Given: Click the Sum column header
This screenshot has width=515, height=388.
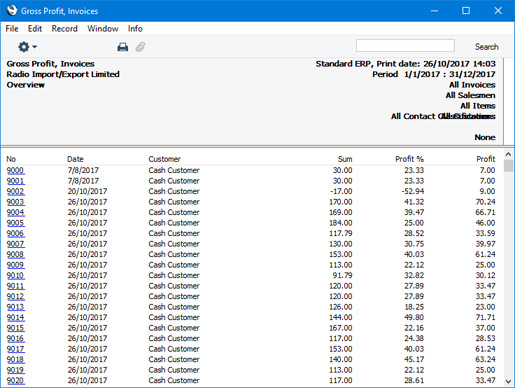Looking at the screenshot, I should pyautogui.click(x=345, y=159).
